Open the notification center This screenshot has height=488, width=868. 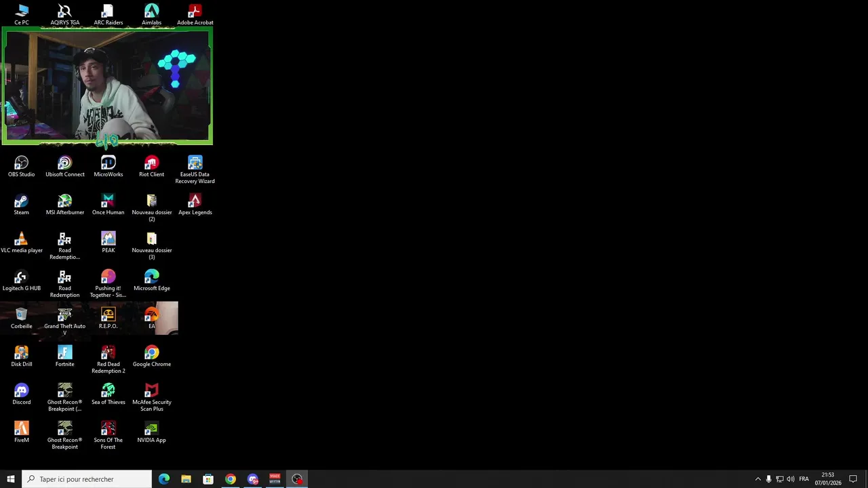pyautogui.click(x=853, y=479)
